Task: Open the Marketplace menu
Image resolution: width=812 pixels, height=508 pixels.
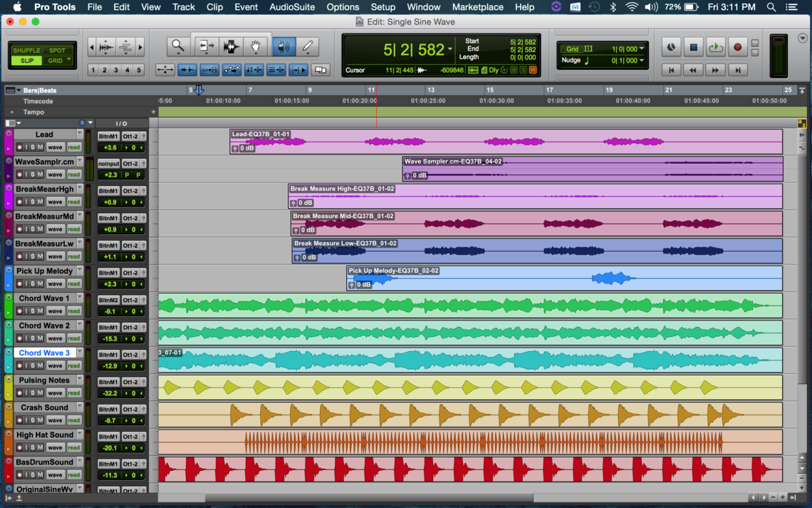Action: [x=477, y=6]
